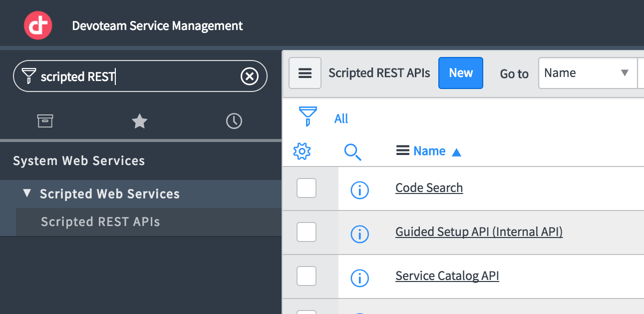Open the Guided Setup API link
This screenshot has height=314, width=644.
[x=479, y=232]
